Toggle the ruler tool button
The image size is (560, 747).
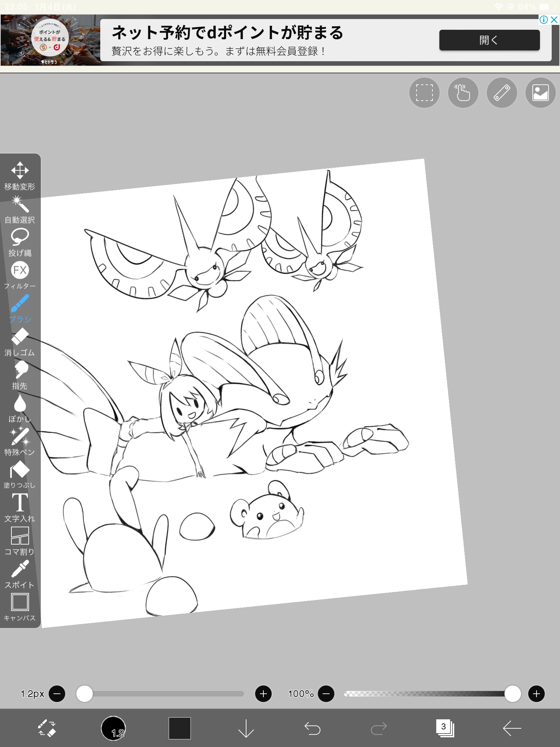(x=502, y=93)
